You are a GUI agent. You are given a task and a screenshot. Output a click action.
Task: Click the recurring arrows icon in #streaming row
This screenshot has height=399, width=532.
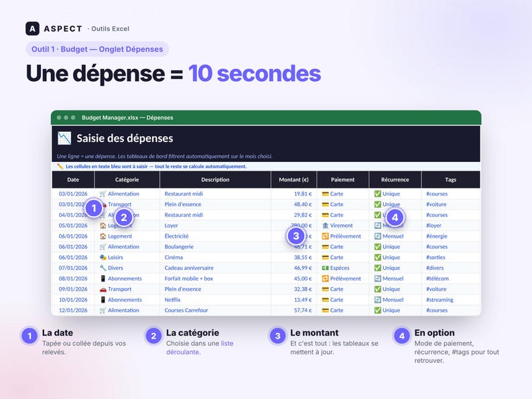click(x=378, y=300)
